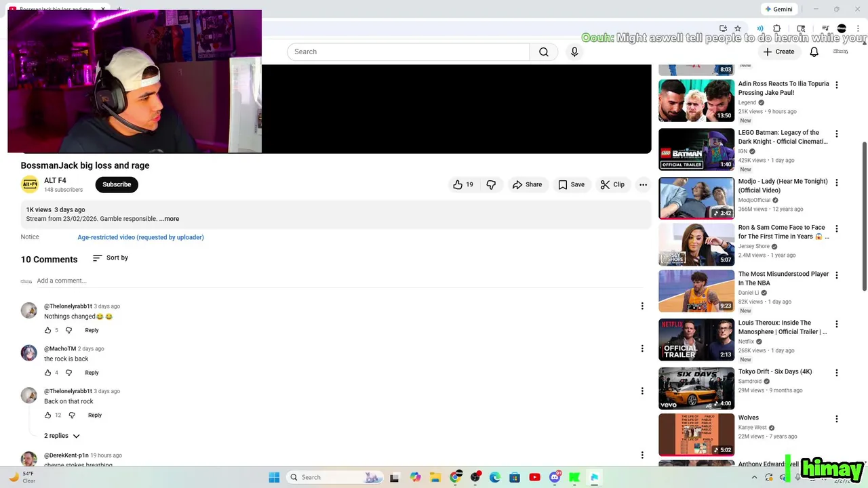Open Modjo - Lady video thumbnail
Screen dimensions: 868x488
[696, 198]
